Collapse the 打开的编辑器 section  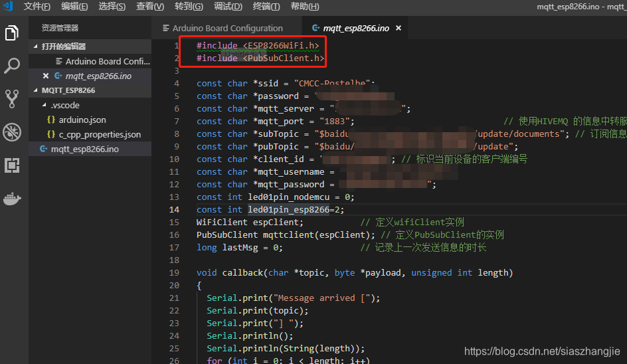[x=36, y=46]
